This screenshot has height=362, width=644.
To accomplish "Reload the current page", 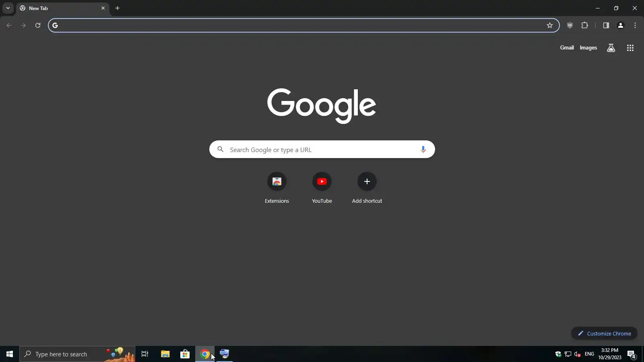I will [x=38, y=25].
